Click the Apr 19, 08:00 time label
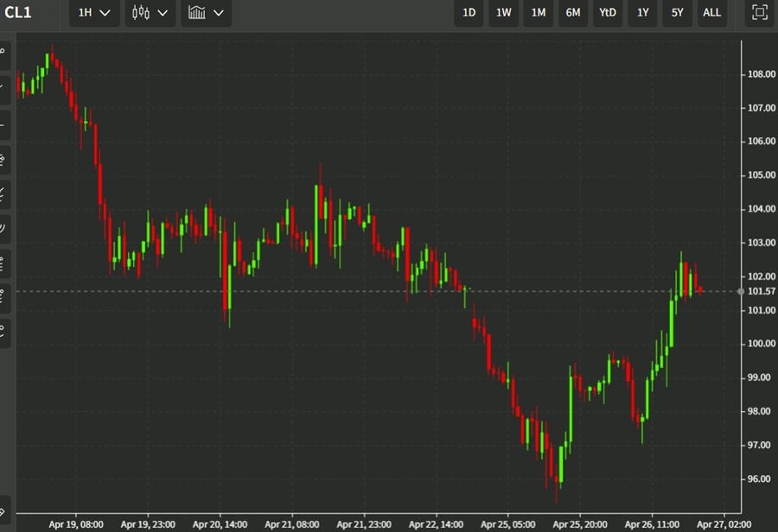This screenshot has width=778, height=532. pyautogui.click(x=76, y=524)
